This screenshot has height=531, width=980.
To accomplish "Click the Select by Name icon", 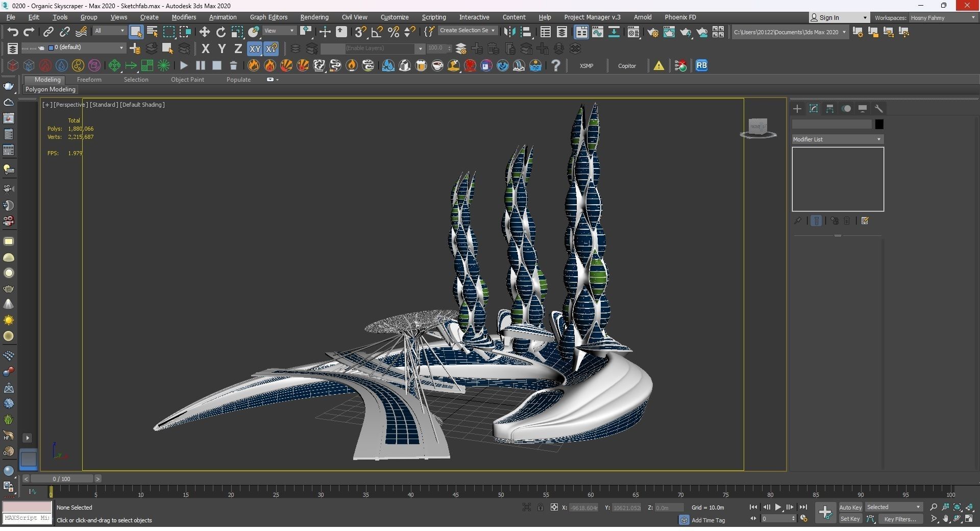I will [x=152, y=32].
